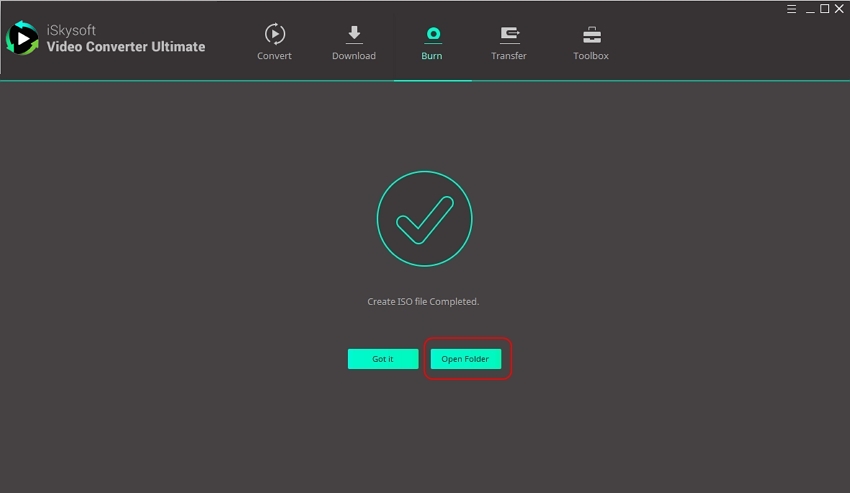Open the folder containing the ISO file

(x=465, y=359)
